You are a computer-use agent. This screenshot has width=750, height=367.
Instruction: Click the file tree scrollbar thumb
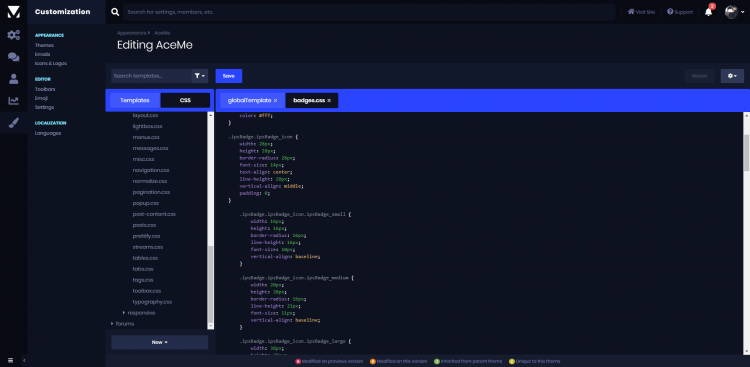[x=210, y=284]
